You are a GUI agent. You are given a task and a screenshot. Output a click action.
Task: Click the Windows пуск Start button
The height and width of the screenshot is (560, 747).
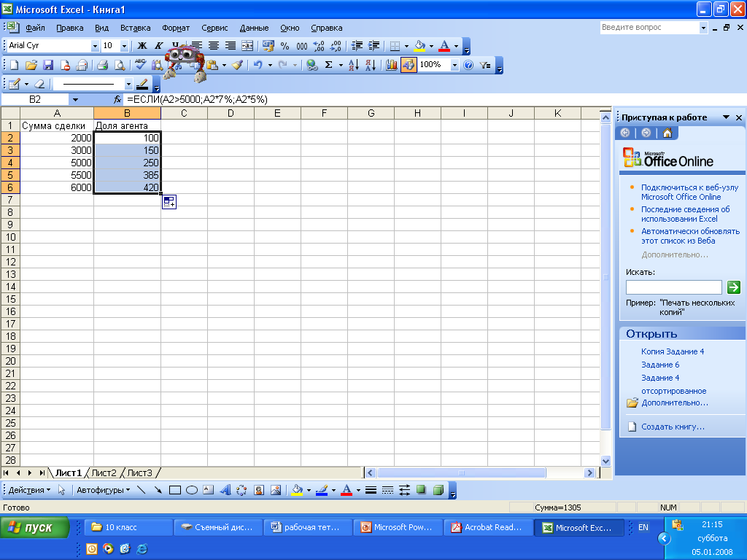(34, 528)
